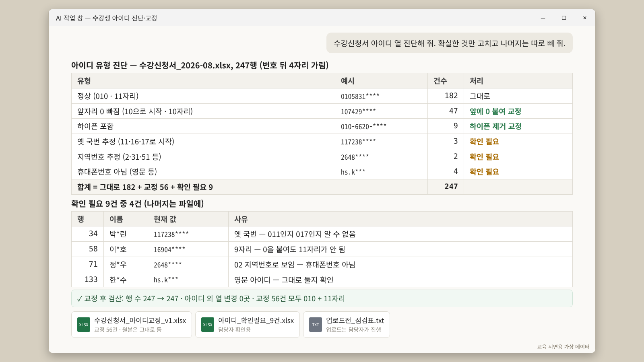Click the total count 247
This screenshot has height=362, width=644.
point(451,187)
